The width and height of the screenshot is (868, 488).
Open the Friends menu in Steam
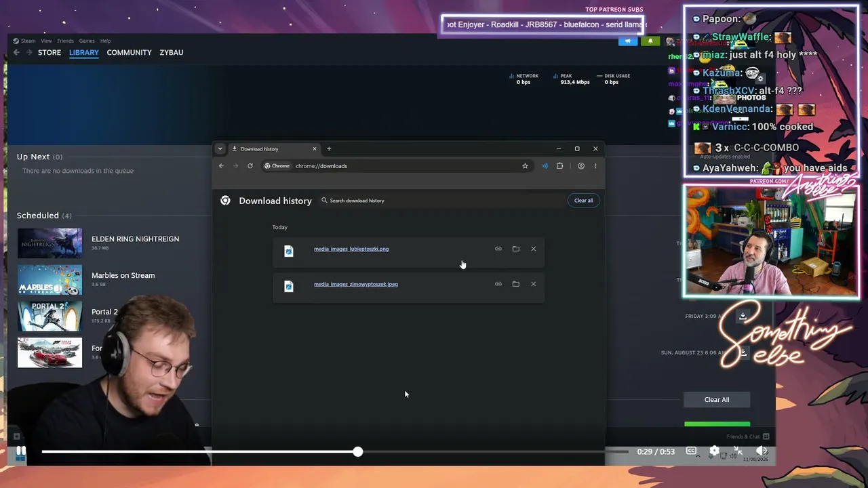(x=66, y=41)
